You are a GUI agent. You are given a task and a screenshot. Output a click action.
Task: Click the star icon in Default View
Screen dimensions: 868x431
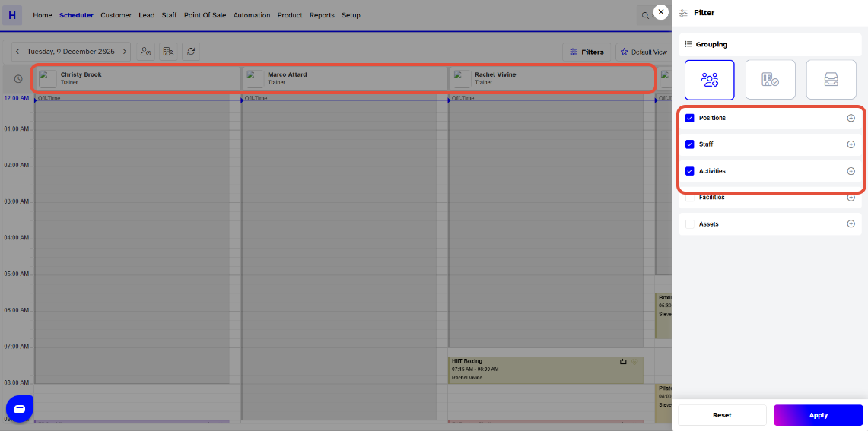[x=625, y=52]
